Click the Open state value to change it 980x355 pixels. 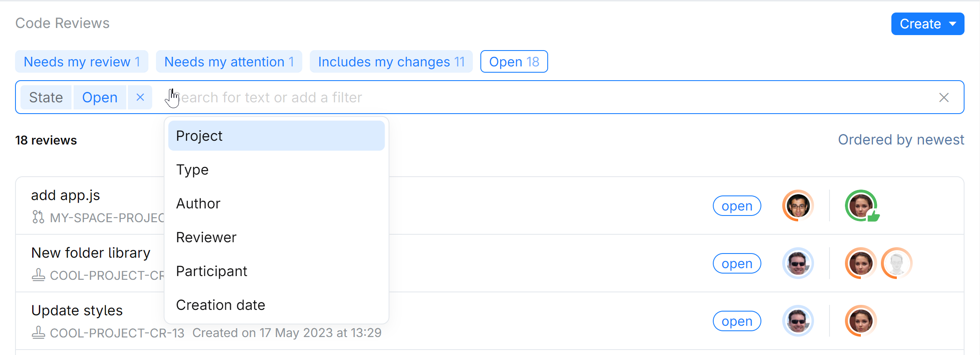coord(100,97)
